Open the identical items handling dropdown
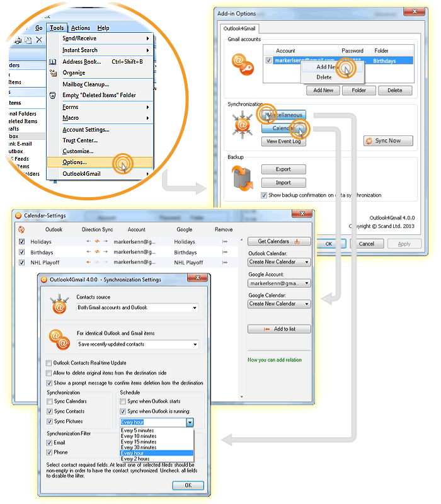The height and width of the screenshot is (504, 441). click(x=137, y=344)
